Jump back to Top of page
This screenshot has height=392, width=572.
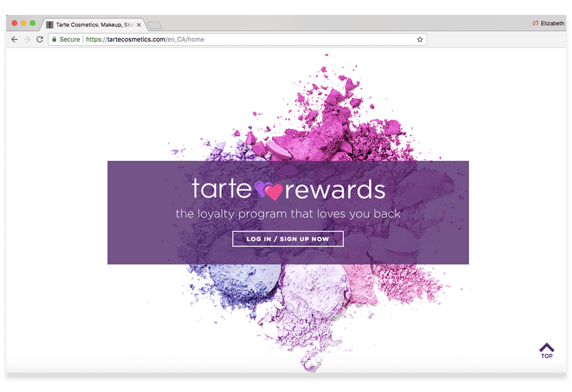pos(546,350)
